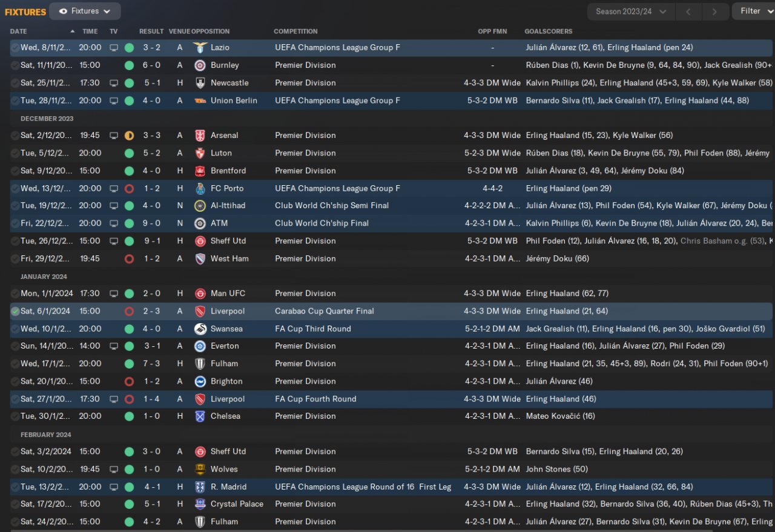The image size is (775, 532).
Task: Open the Season 2023/24 dropdown
Action: (x=631, y=11)
